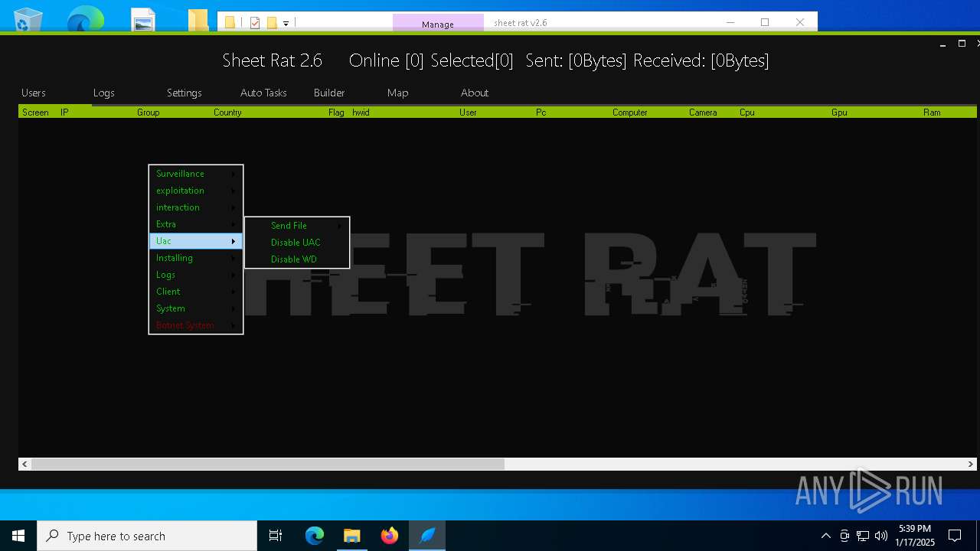Click the New Folder icon in Explorer's toolbar

272,23
